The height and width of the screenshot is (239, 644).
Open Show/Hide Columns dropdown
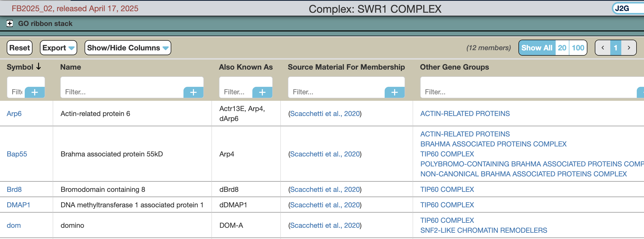tap(128, 48)
